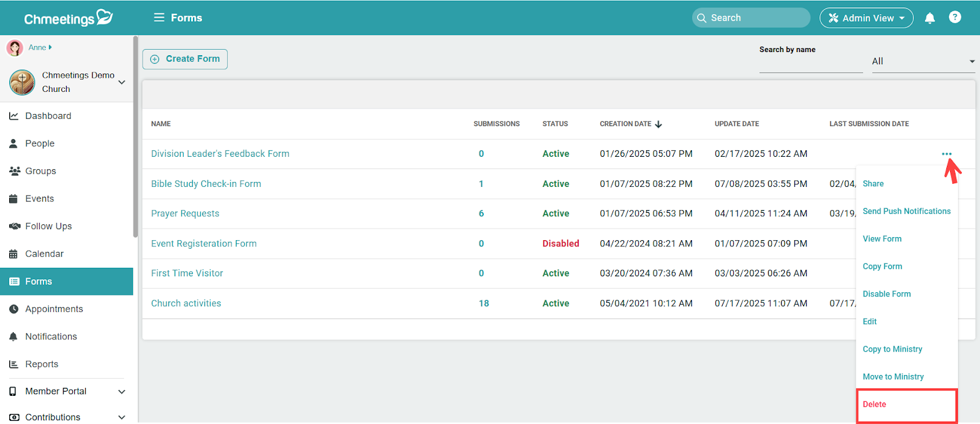Click the Appointments clock icon
Viewport: 980px width, 424px height.
pyautogui.click(x=13, y=309)
